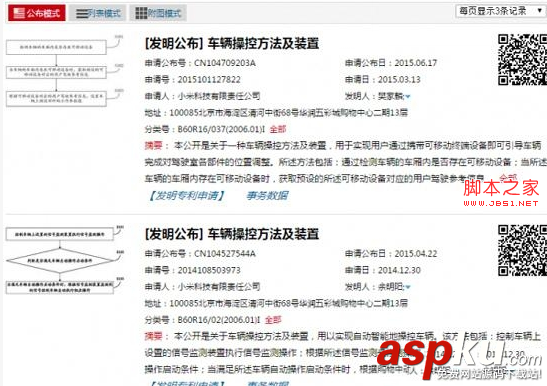547x386 pixels.
Task: Select publication number text CN104709203A
Action: click(x=225, y=63)
